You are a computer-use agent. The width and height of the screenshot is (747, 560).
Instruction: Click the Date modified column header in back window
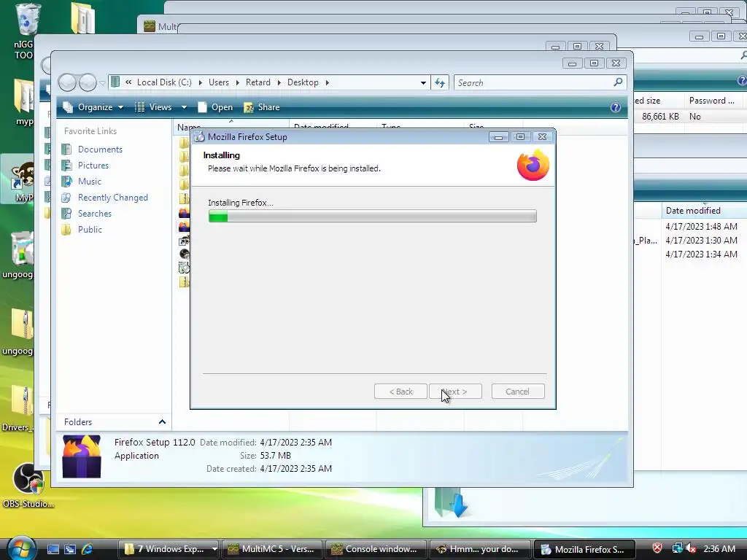704,211
